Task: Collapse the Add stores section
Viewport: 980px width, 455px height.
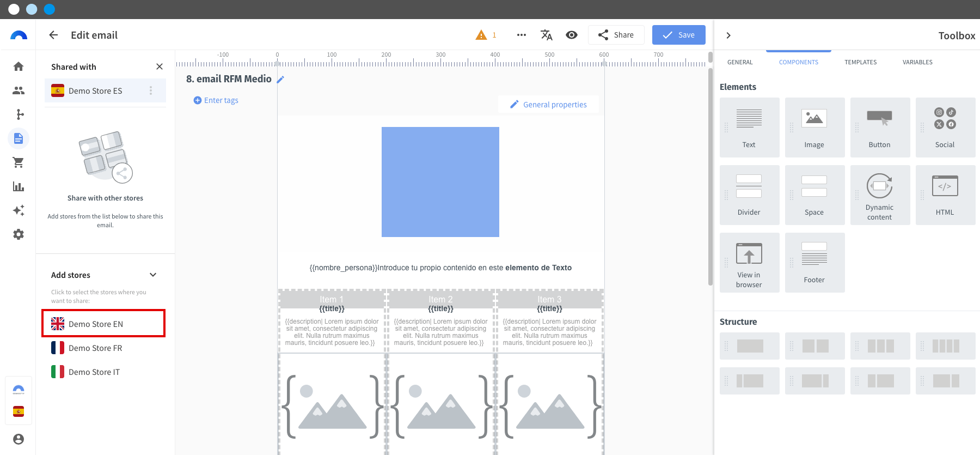Action: click(x=153, y=275)
